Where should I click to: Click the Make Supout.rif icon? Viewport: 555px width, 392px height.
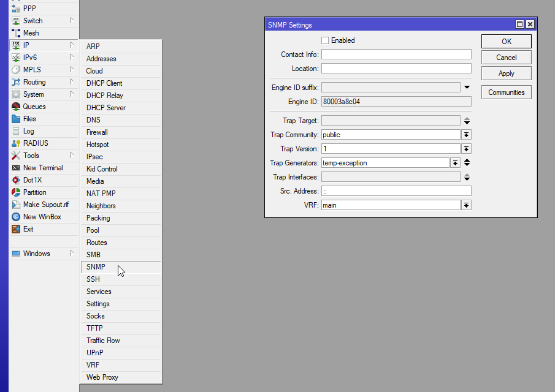pyautogui.click(x=16, y=205)
